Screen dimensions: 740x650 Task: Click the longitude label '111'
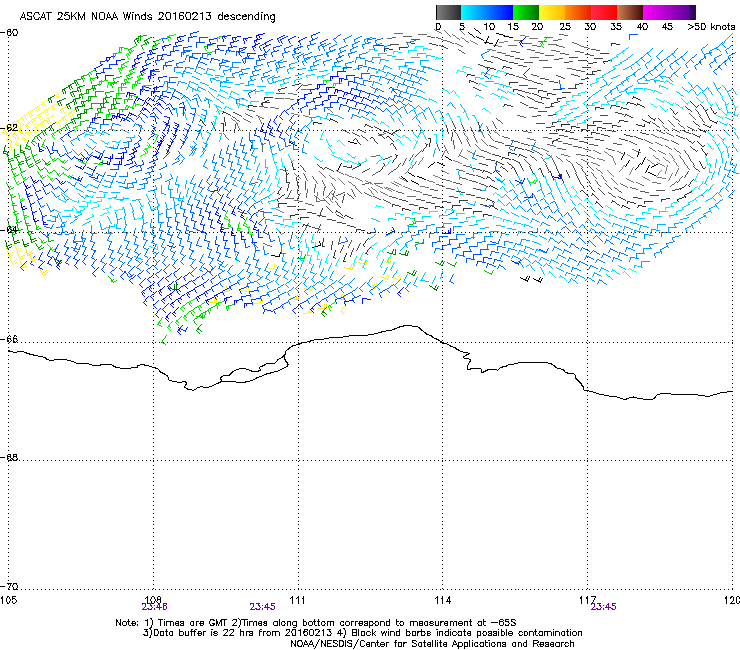coord(297,600)
